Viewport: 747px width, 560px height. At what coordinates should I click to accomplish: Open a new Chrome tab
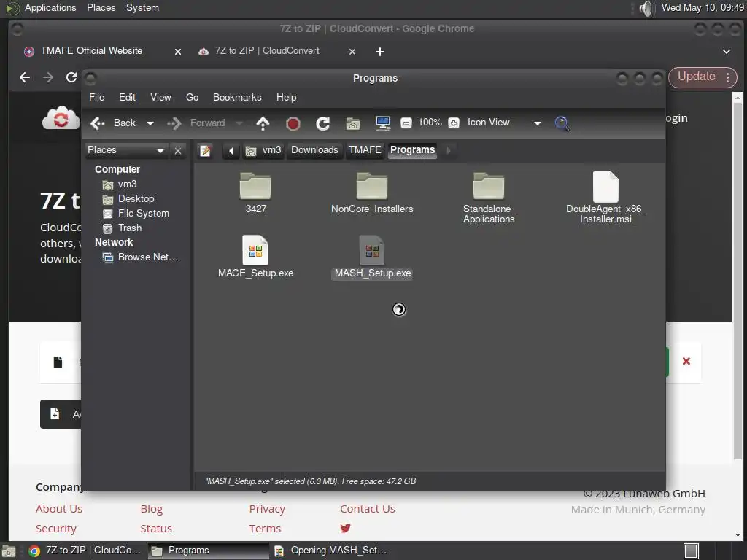click(379, 52)
